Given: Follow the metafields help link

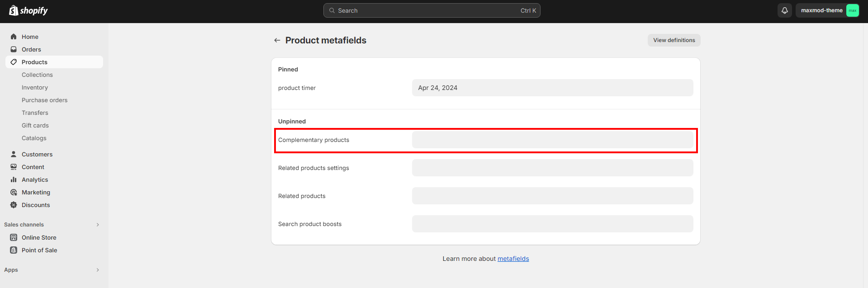Looking at the screenshot, I should click(513, 259).
